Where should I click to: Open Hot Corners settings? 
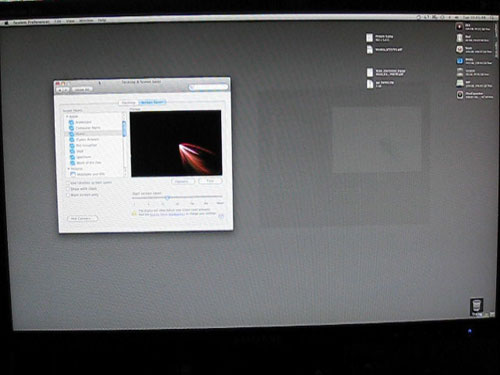[82, 219]
